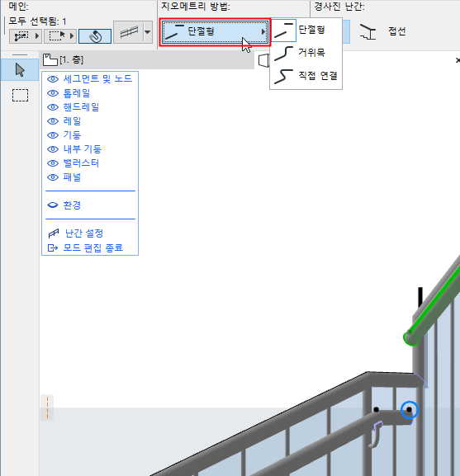Screen dimensions: 460x476
Task: Click 모드 편집 종료 to exit edit mode
Action: [x=93, y=247]
